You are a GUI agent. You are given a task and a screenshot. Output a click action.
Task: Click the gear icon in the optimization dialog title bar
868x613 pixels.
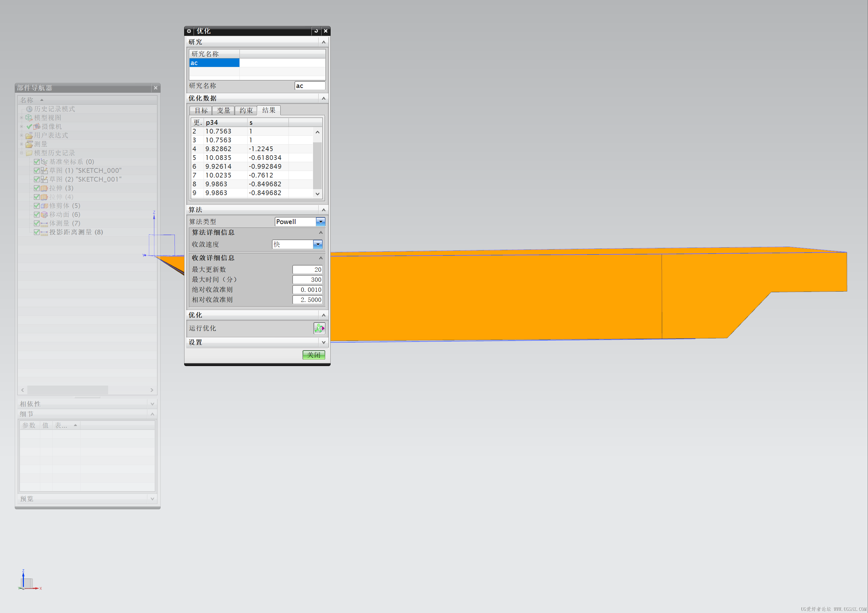[189, 31]
